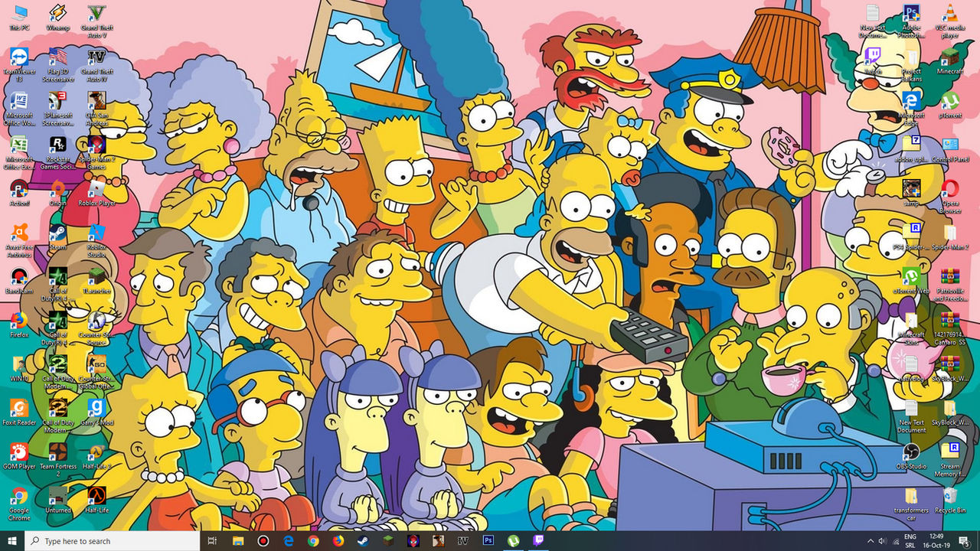Select the Rockstar Games Social Club icon
Screen dimensions: 980x551
[58, 152]
